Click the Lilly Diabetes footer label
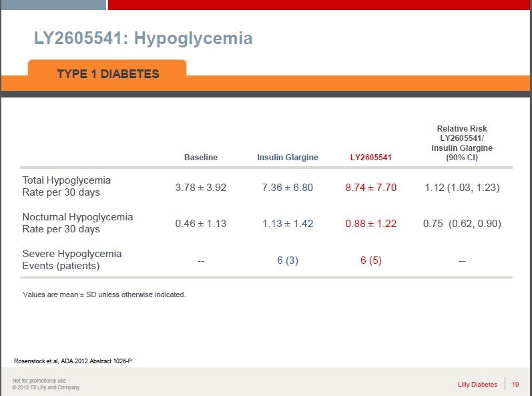Screen dimensions: 532x396 coord(477,384)
